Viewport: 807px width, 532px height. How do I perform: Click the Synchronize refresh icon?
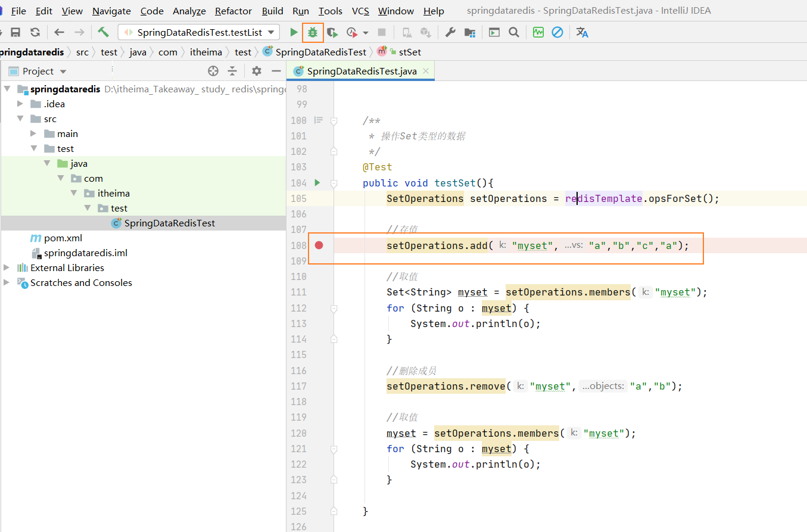35,32
